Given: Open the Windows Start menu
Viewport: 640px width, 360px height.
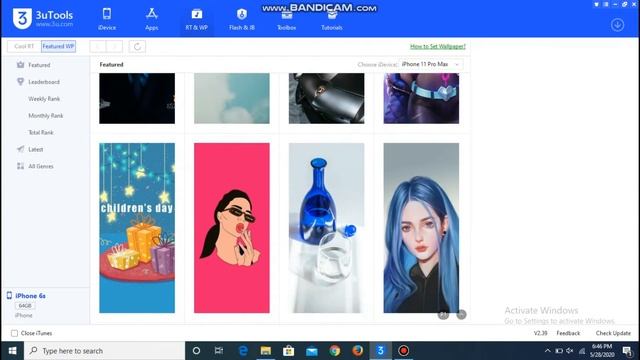Looking at the screenshot, I should [12, 351].
